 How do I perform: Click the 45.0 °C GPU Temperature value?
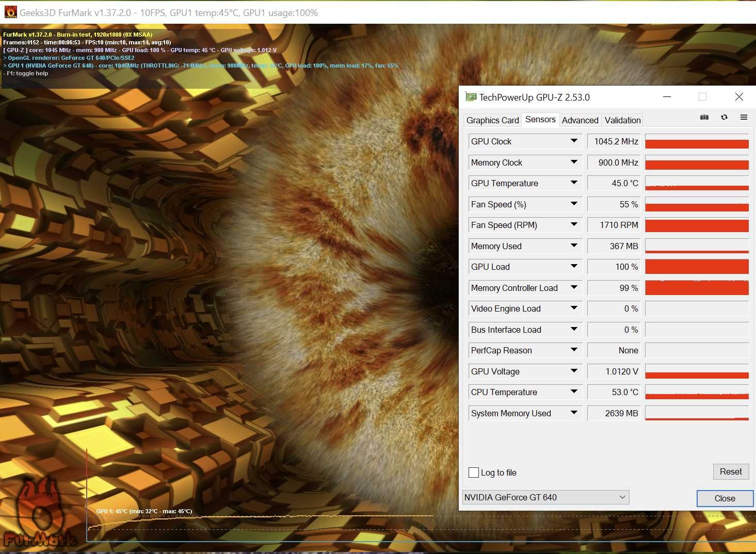614,183
